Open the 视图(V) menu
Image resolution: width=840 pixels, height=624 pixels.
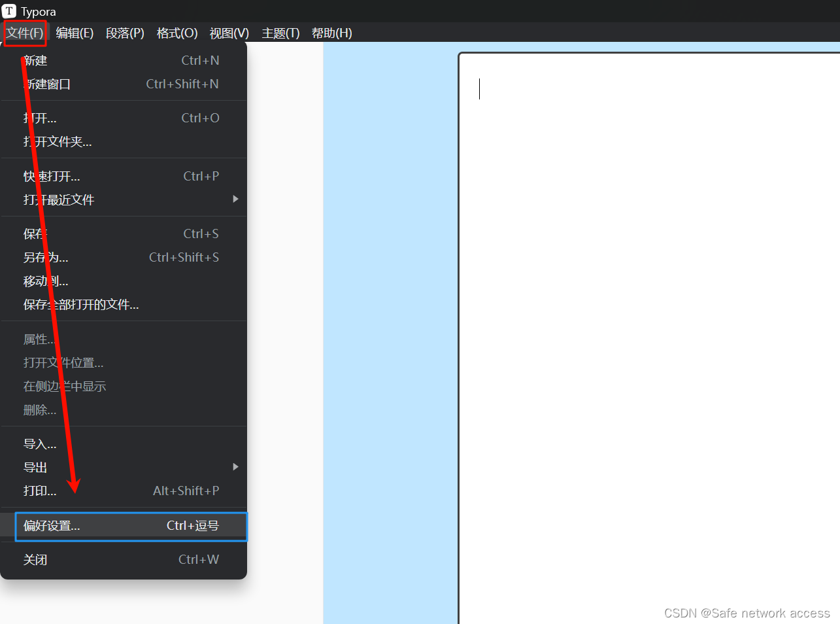click(x=229, y=33)
